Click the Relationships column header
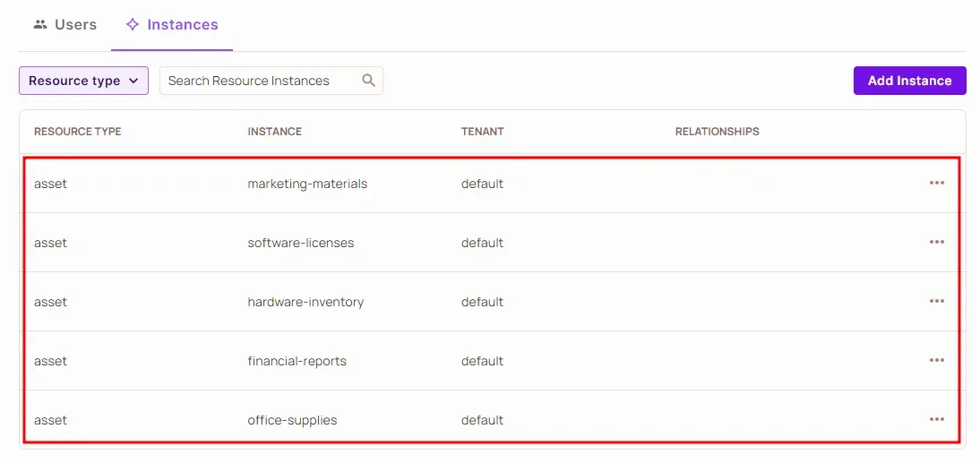Screen dimensions: 980x463 (717, 132)
